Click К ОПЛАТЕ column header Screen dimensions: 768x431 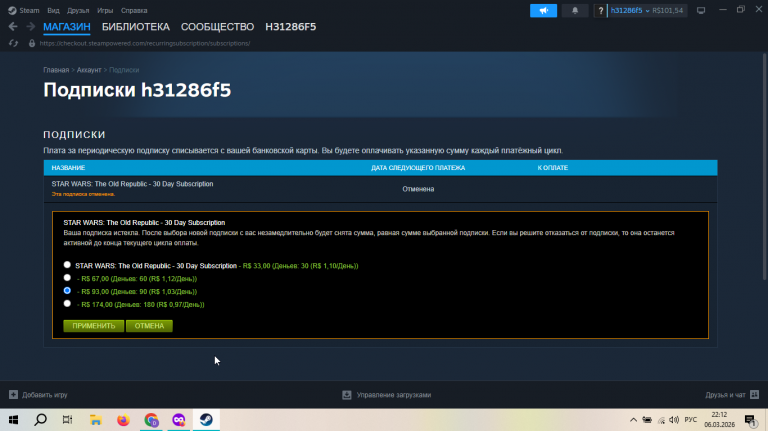click(x=552, y=168)
